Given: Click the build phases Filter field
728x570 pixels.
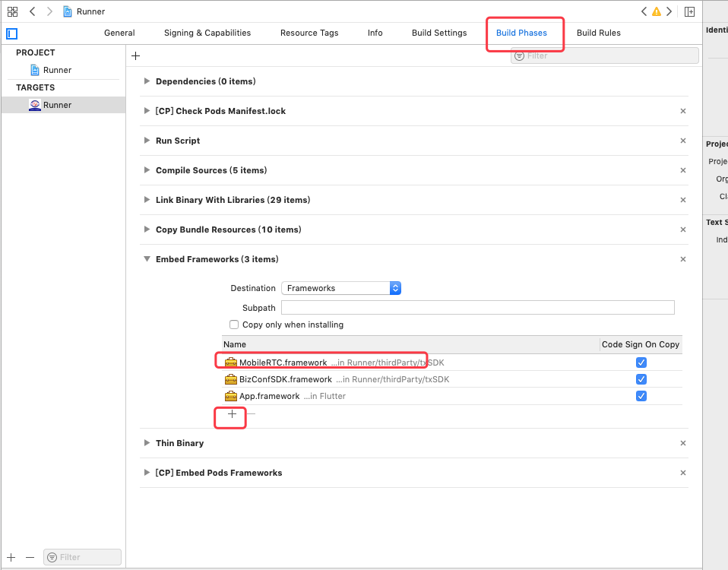Looking at the screenshot, I should coord(604,55).
